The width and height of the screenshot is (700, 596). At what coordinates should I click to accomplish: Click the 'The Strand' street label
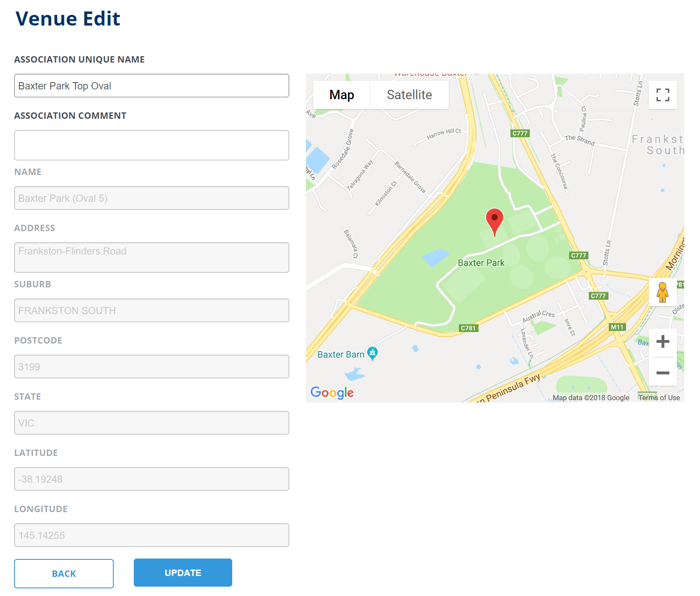pyautogui.click(x=579, y=140)
